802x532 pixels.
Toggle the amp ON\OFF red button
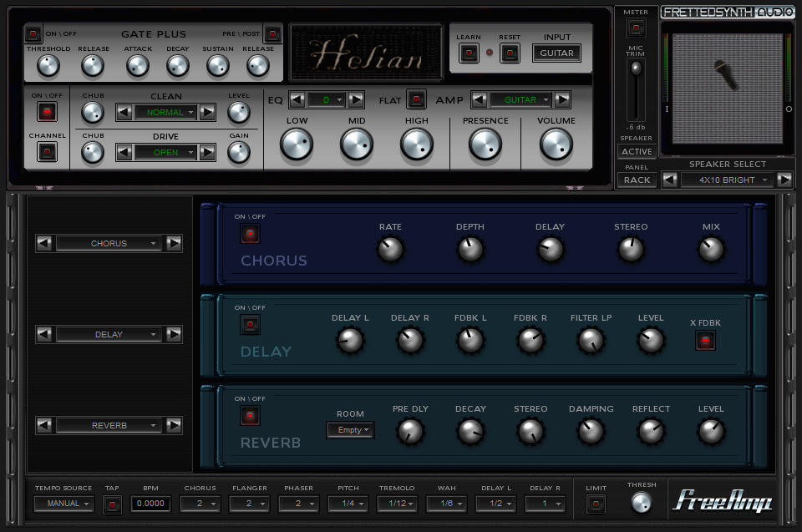47,112
